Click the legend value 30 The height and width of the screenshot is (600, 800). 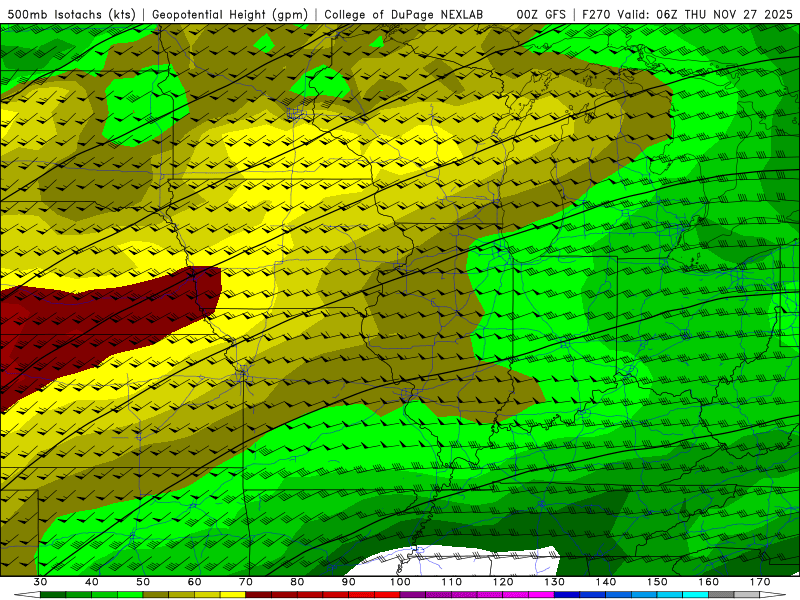click(x=40, y=582)
